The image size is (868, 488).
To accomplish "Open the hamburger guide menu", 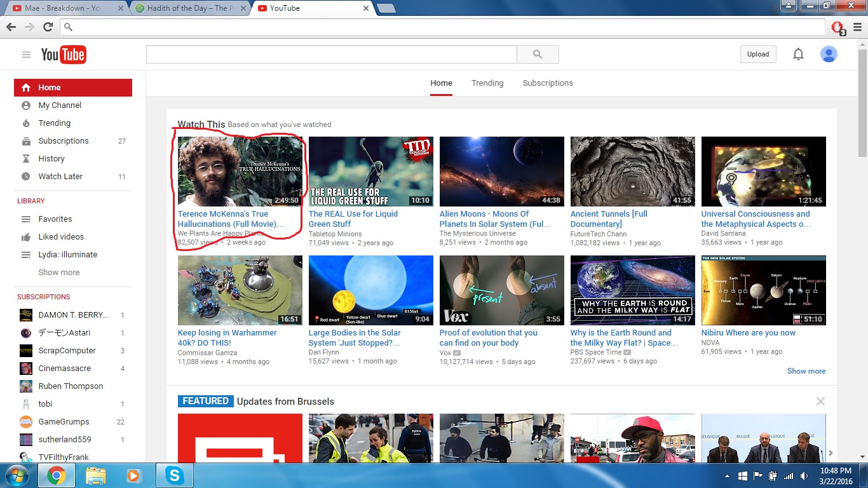I will [x=26, y=55].
